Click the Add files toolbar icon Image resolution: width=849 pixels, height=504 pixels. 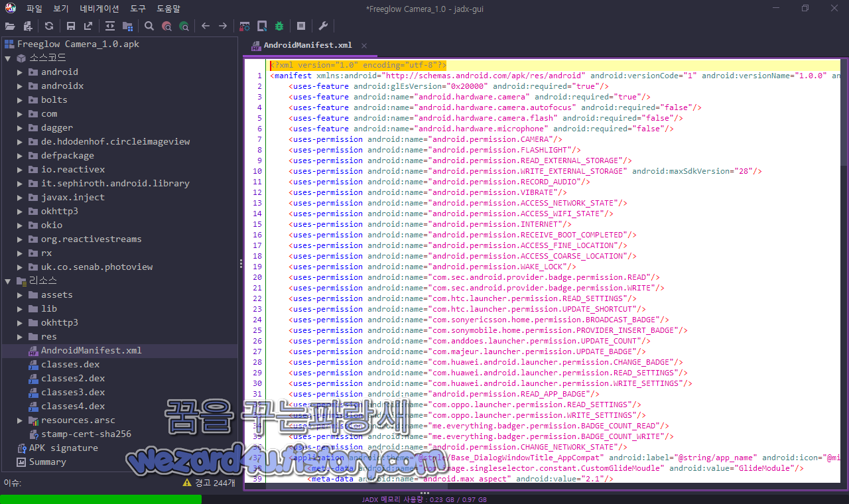tap(27, 26)
